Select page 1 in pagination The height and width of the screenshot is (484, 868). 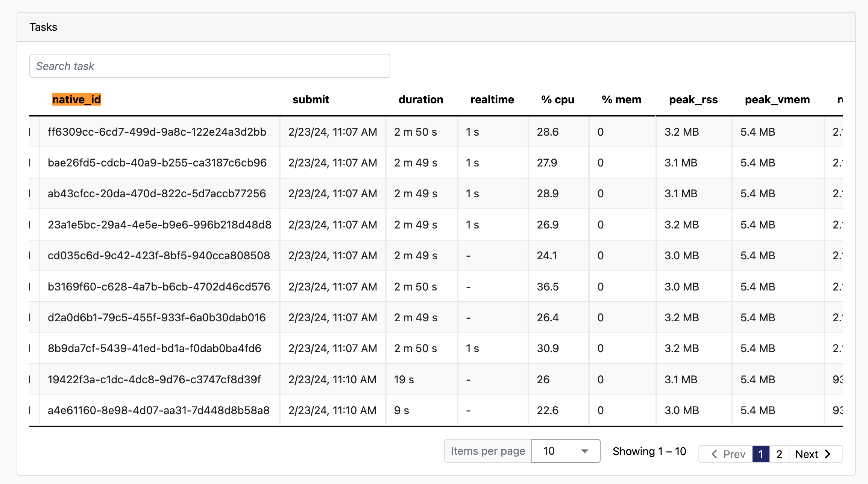click(761, 454)
